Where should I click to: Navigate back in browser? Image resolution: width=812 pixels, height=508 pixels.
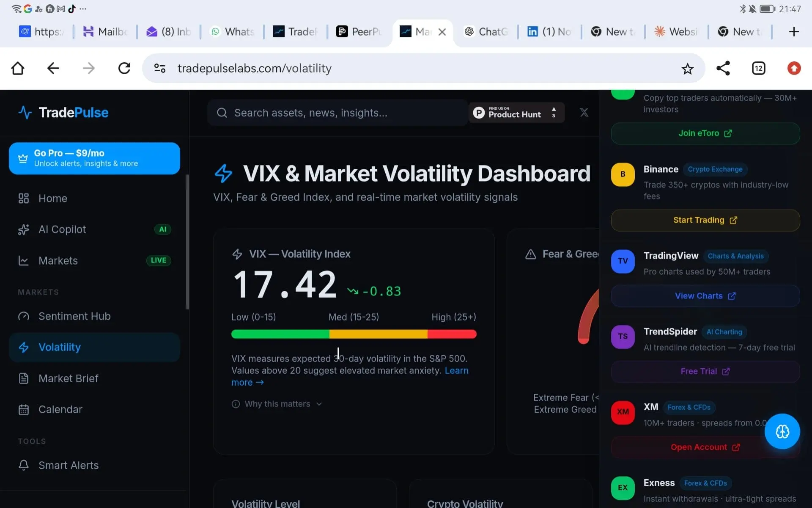pos(53,68)
